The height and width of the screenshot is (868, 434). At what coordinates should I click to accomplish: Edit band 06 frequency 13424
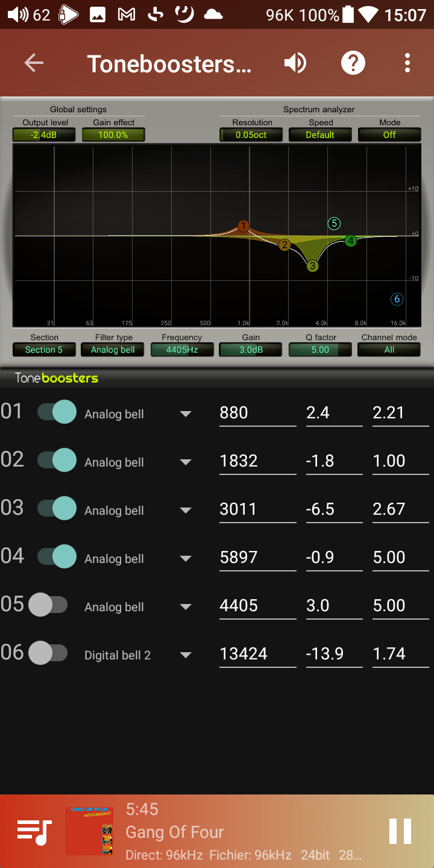tap(258, 654)
